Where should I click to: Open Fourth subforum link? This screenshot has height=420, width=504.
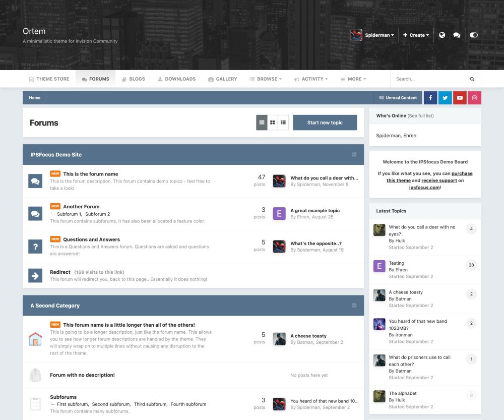188,404
